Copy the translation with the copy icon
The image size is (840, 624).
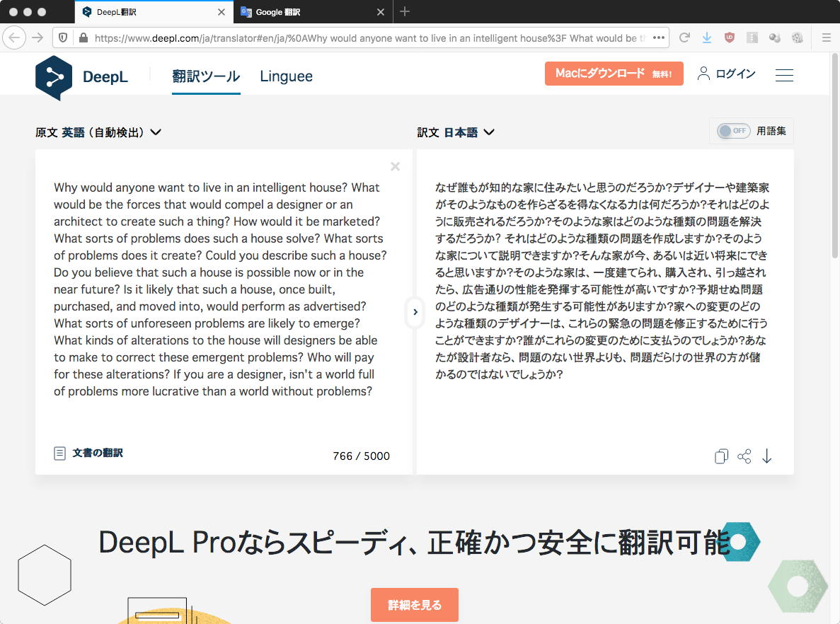[722, 456]
